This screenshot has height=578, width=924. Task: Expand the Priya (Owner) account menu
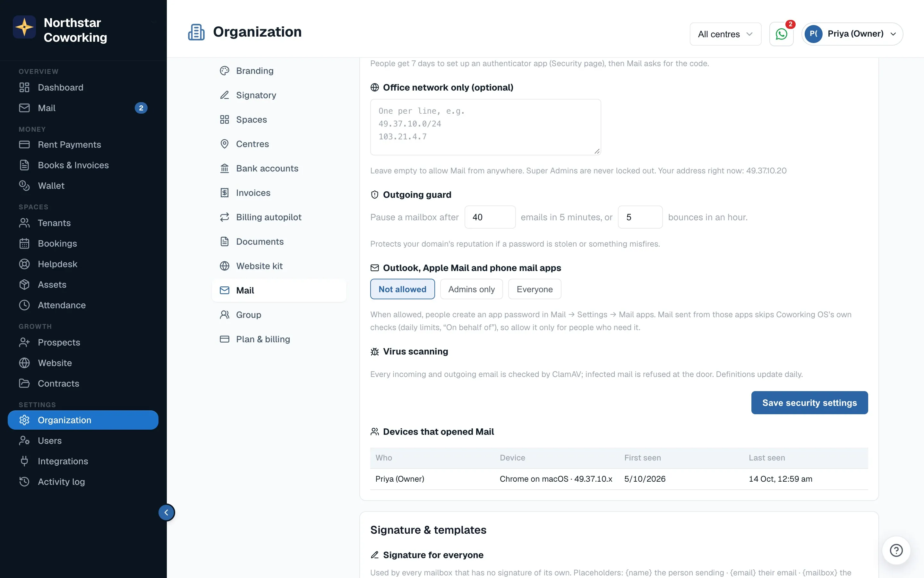click(x=852, y=34)
